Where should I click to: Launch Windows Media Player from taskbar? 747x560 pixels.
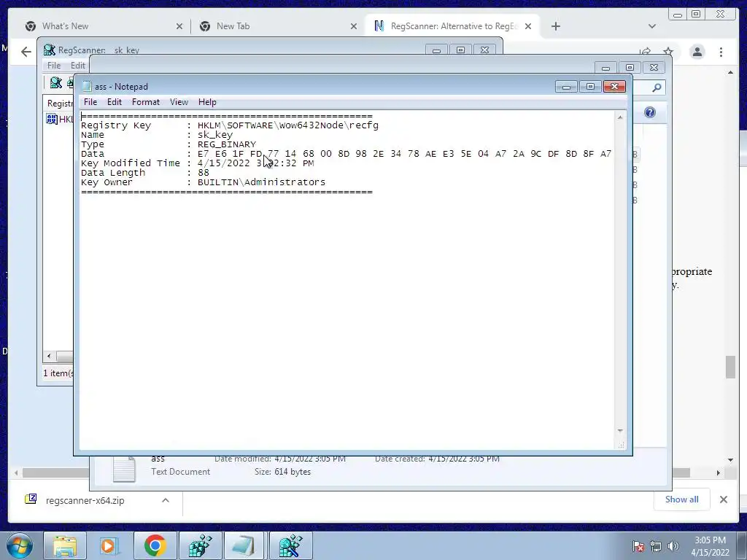109,545
